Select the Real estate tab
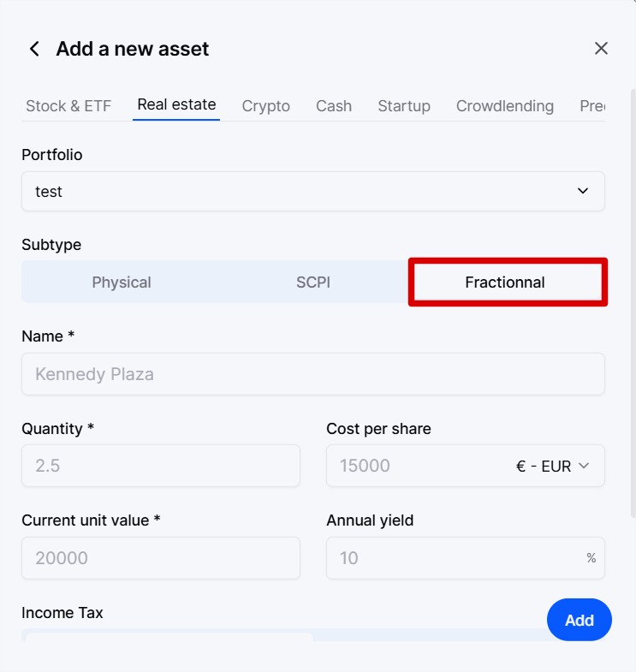Image resolution: width=636 pixels, height=672 pixels. coord(176,104)
